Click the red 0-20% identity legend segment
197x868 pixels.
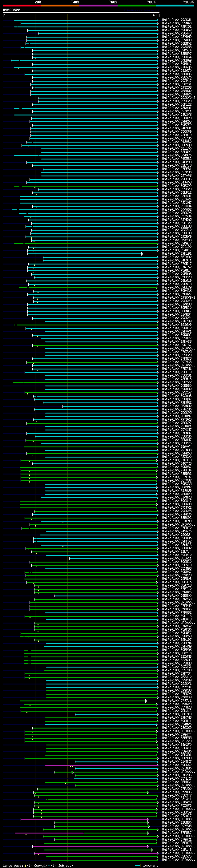point(22,6)
